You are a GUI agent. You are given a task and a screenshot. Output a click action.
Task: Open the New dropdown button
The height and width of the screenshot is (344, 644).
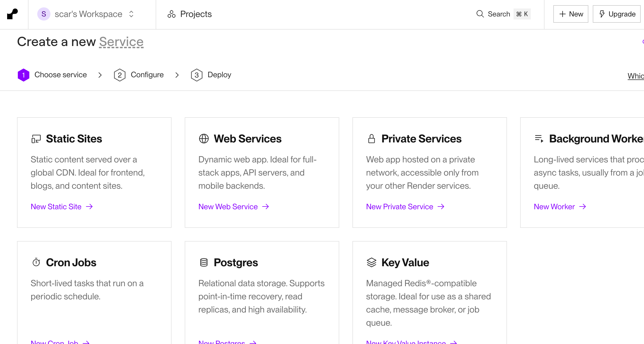click(571, 14)
